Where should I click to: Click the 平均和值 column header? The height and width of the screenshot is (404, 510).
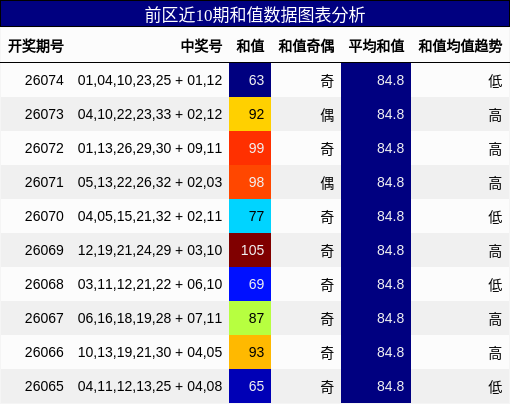pos(376,46)
